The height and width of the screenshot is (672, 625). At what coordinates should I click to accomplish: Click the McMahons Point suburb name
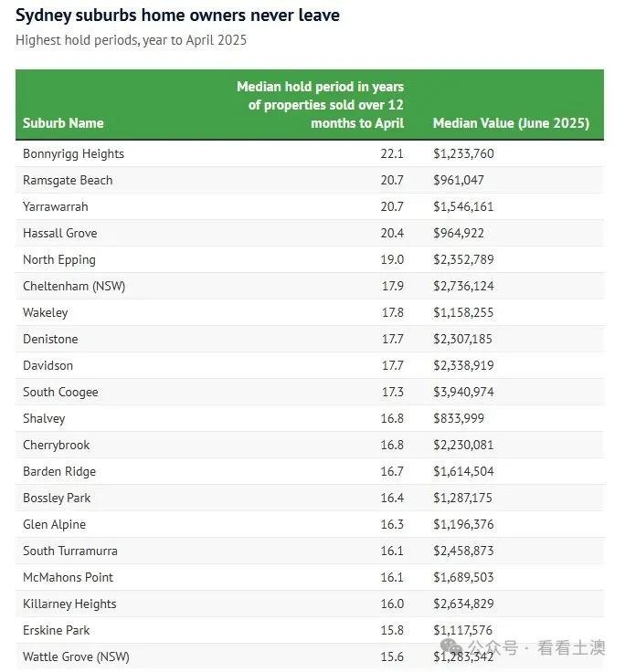point(69,577)
